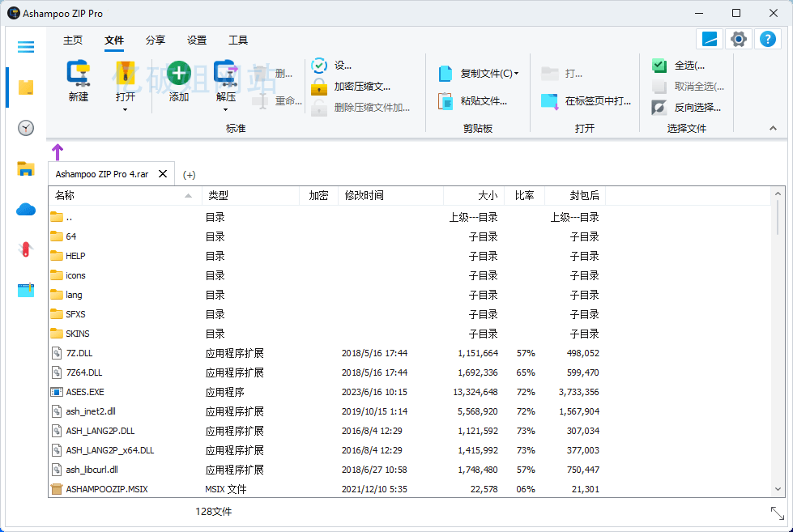Click the purple up-arrow parent folder icon
The image size is (793, 532).
(x=57, y=151)
